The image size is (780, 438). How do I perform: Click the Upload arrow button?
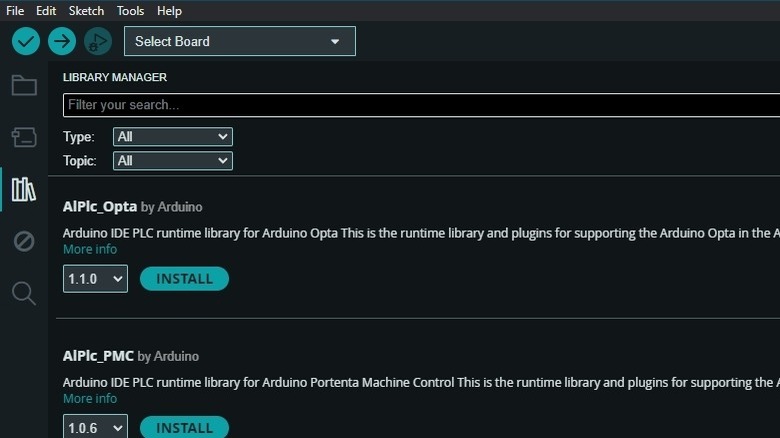coord(62,41)
